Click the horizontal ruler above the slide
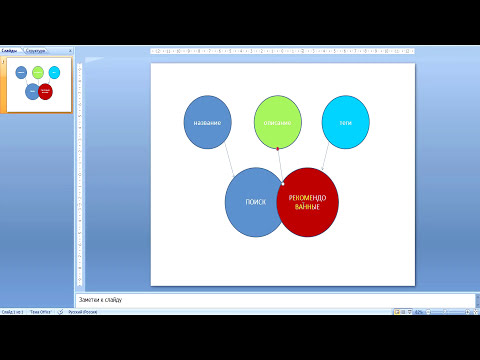The height and width of the screenshot is (360, 480). 283,51
